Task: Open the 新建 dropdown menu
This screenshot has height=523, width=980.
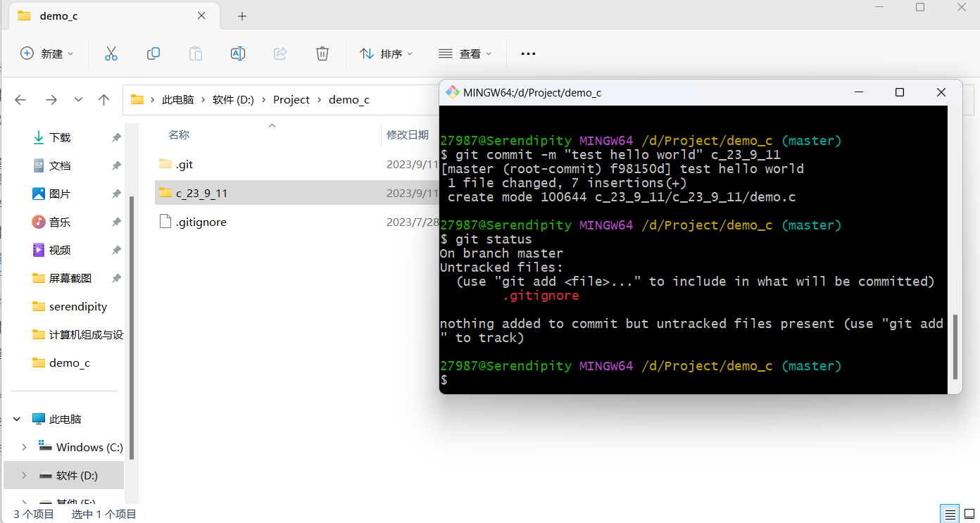Action: [x=47, y=53]
